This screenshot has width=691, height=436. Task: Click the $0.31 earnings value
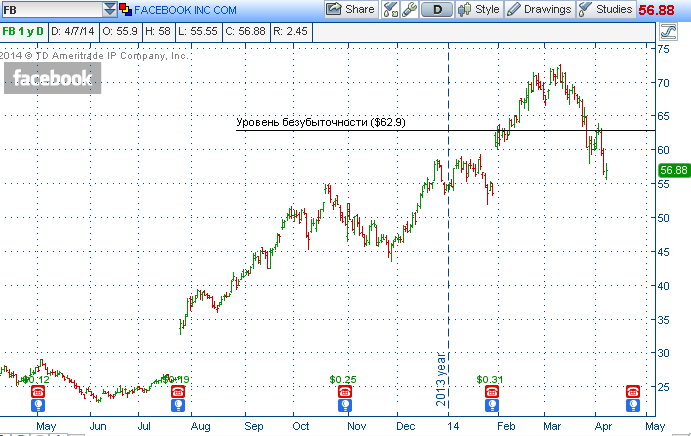coord(490,379)
